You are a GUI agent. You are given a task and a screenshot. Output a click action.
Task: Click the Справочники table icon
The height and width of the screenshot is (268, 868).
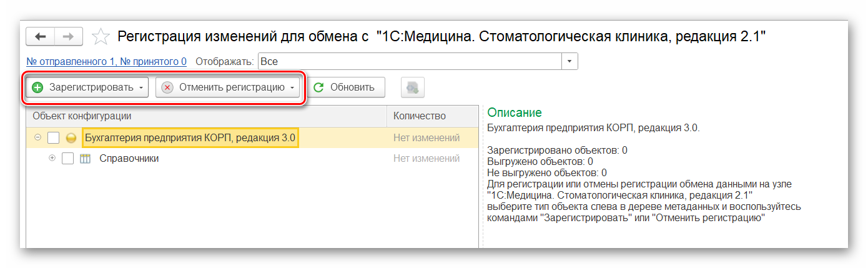pyautogui.click(x=86, y=159)
